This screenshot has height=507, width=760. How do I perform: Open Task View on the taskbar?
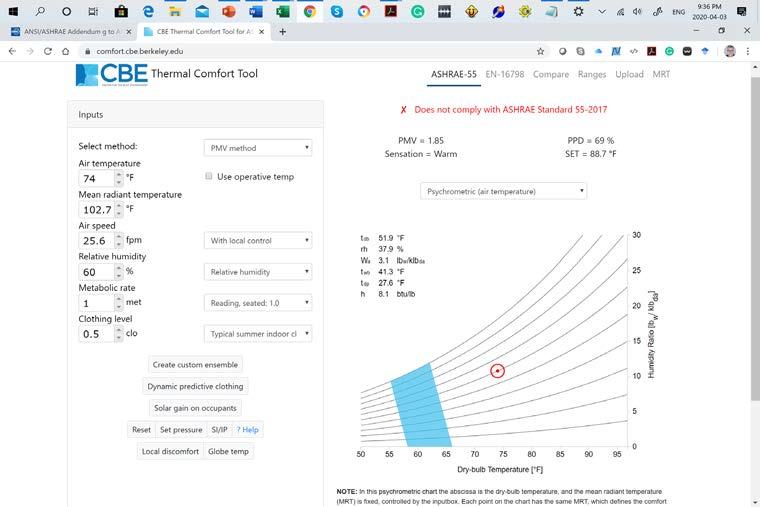(94, 11)
